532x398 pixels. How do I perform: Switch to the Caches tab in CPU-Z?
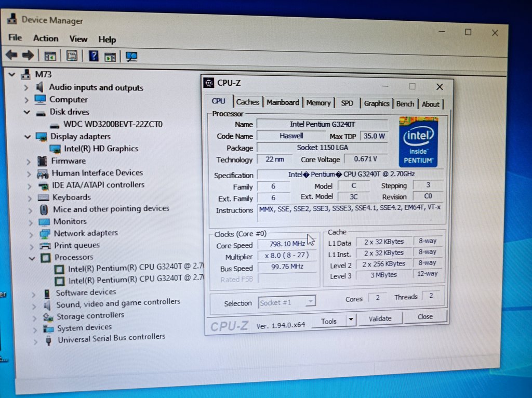pyautogui.click(x=248, y=102)
